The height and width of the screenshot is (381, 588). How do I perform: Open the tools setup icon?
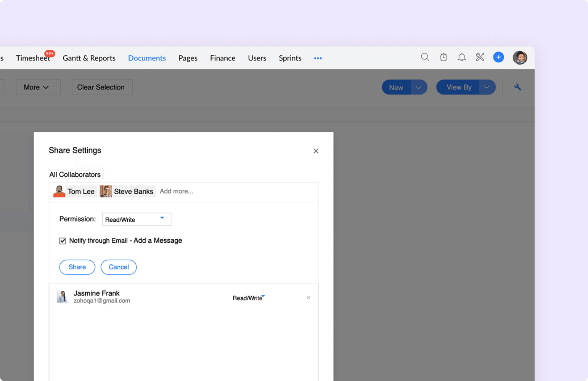(480, 58)
